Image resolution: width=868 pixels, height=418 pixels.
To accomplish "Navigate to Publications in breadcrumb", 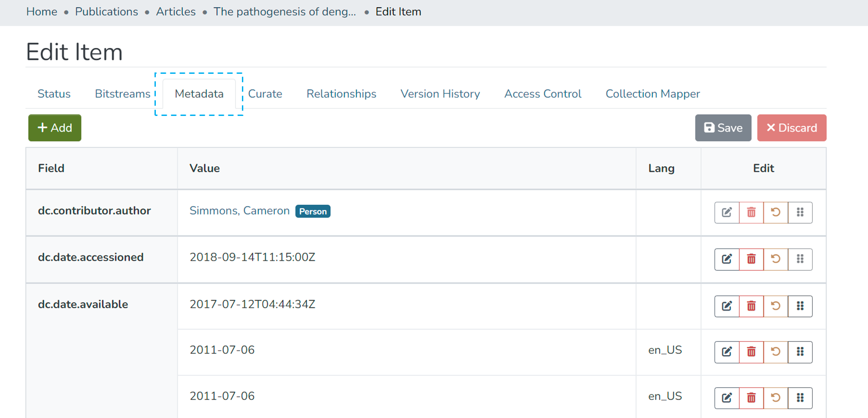I will pyautogui.click(x=106, y=12).
